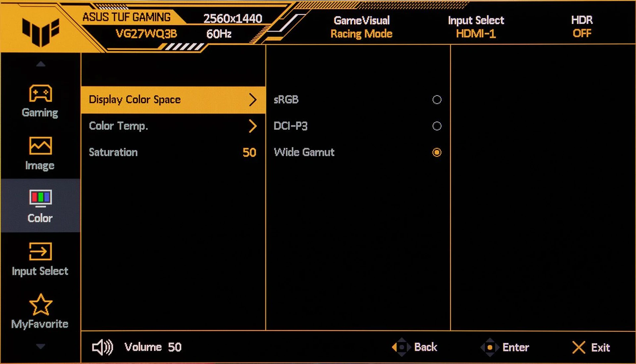Select the Image picture icon
Viewport: 636px width, 364px height.
point(40,146)
